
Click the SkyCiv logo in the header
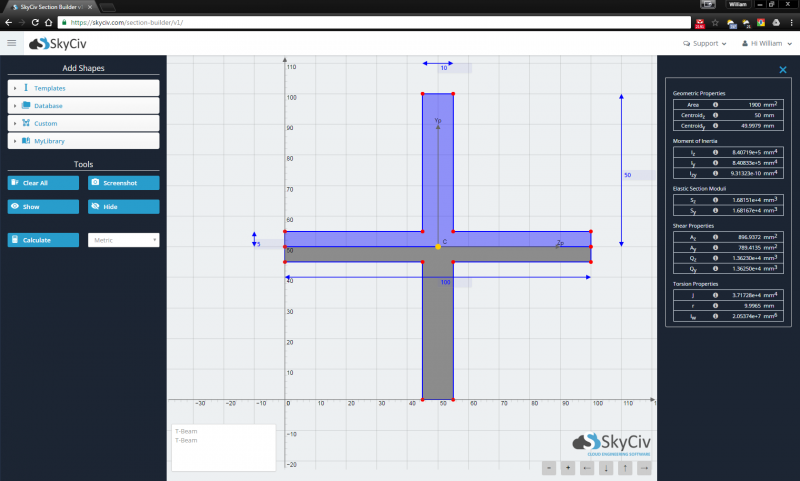pos(58,44)
